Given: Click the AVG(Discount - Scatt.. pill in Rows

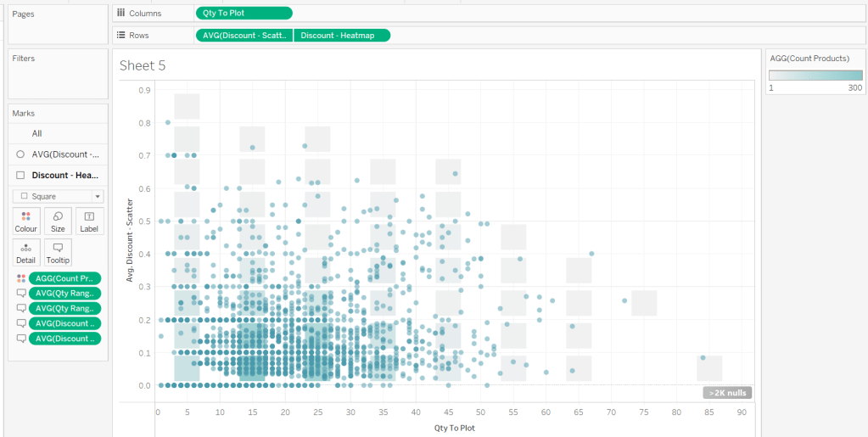Looking at the screenshot, I should [244, 36].
